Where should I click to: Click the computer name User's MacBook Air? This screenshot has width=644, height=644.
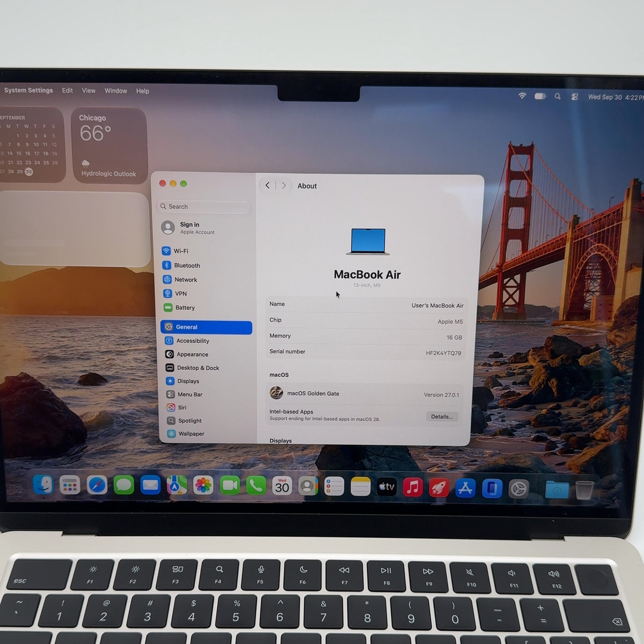click(x=437, y=305)
